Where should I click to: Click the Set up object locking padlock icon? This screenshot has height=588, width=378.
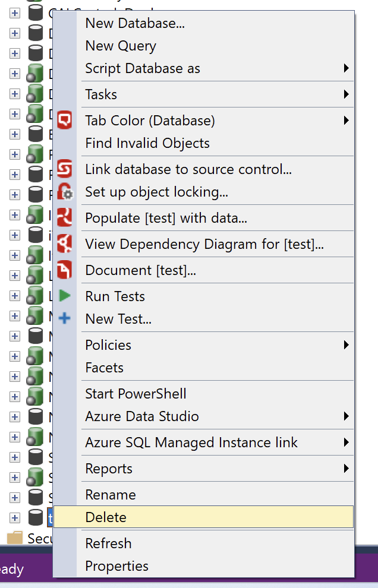tap(65, 191)
